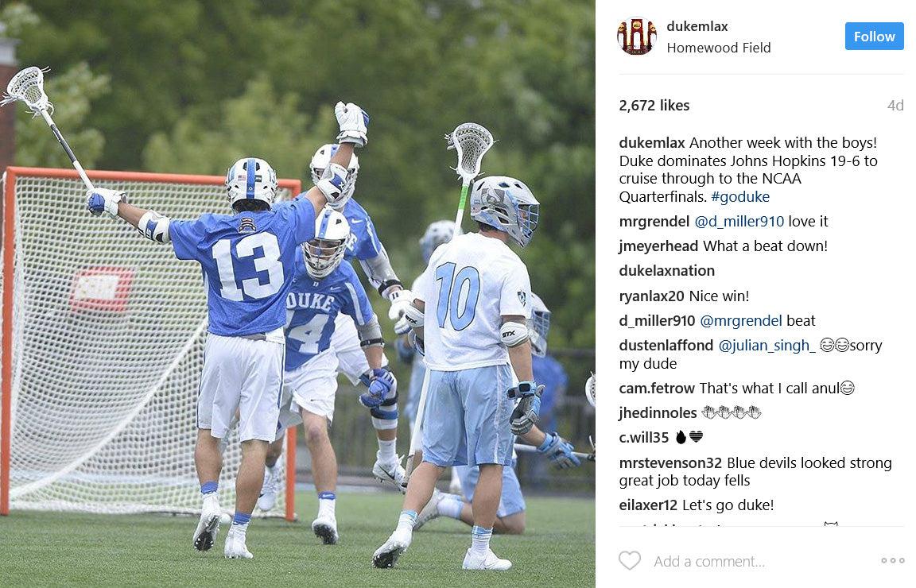Visit the cam.fetrow commenter profile
The height and width of the screenshot is (588, 916).
point(657,389)
